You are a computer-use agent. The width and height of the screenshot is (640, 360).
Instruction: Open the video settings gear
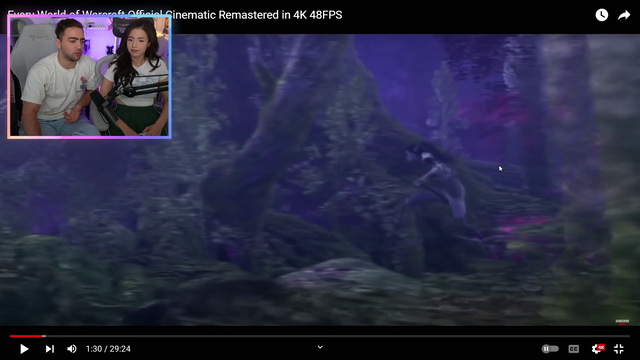point(597,349)
